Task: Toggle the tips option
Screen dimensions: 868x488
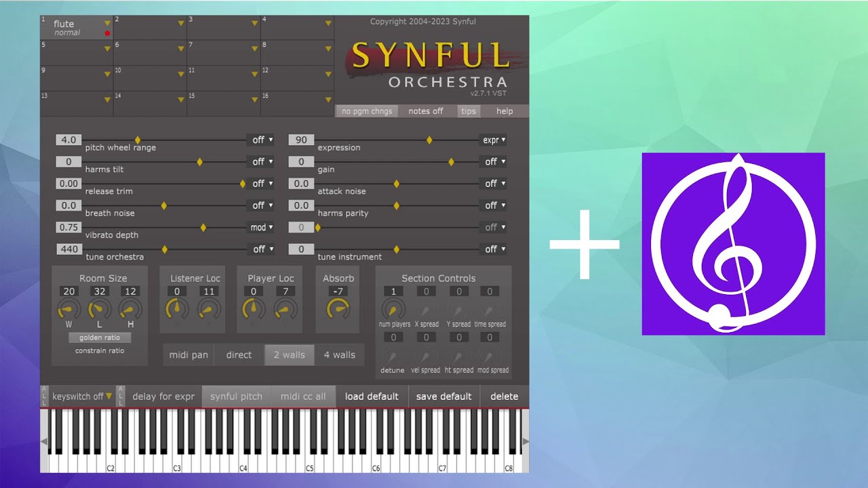Action: point(468,111)
